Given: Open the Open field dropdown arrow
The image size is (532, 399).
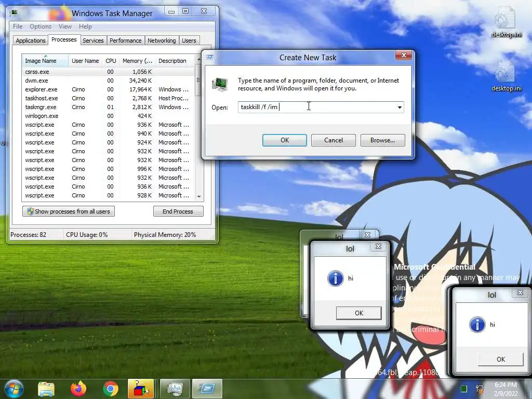Looking at the screenshot, I should pos(400,107).
